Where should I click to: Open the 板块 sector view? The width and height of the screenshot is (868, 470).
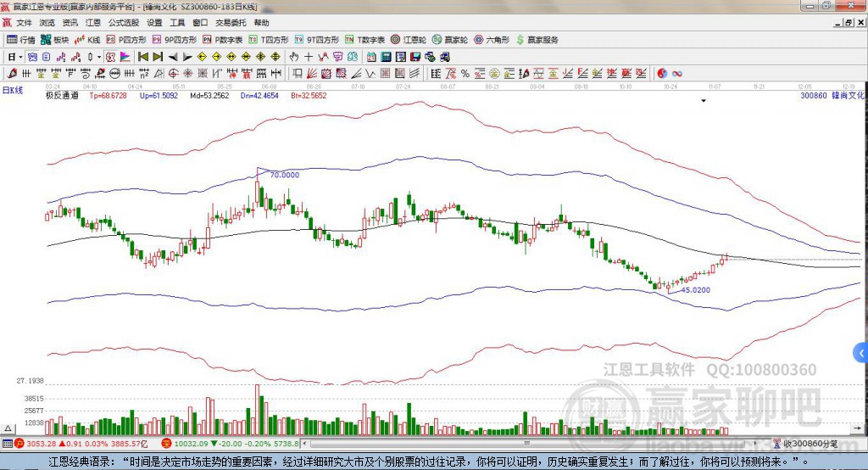[55, 40]
